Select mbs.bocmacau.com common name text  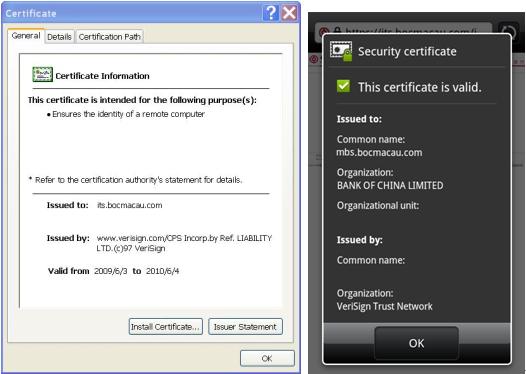379,153
